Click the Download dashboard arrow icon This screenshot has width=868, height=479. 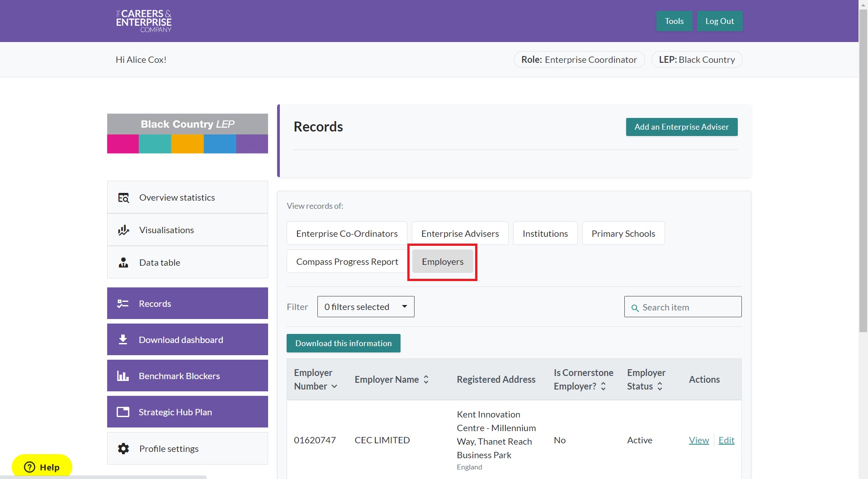coord(123,339)
